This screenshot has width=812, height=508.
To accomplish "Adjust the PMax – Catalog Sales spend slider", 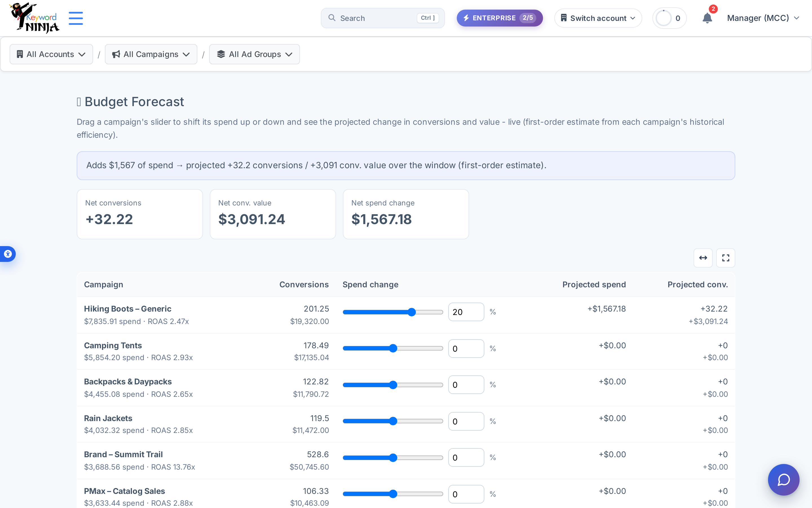I will (x=393, y=494).
